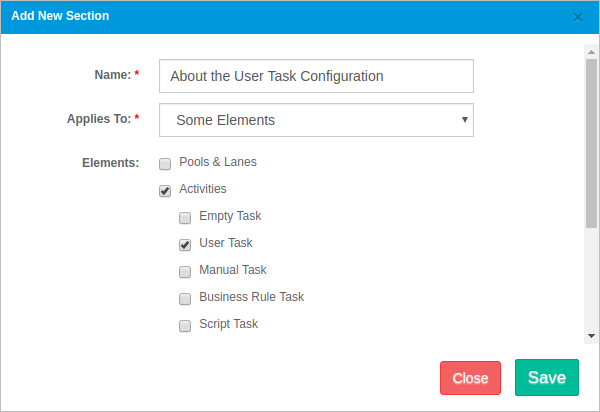Select the Business Rule Task checkbox

click(185, 298)
